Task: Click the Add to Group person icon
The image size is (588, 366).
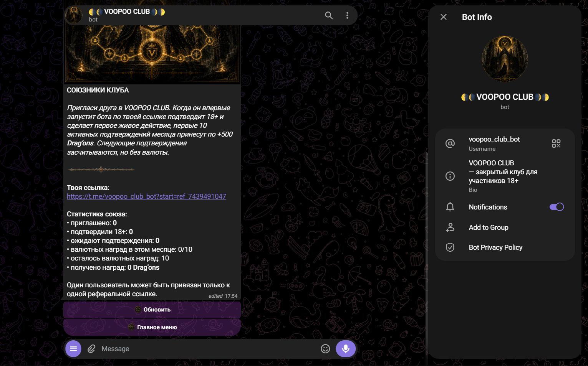Action: point(450,228)
